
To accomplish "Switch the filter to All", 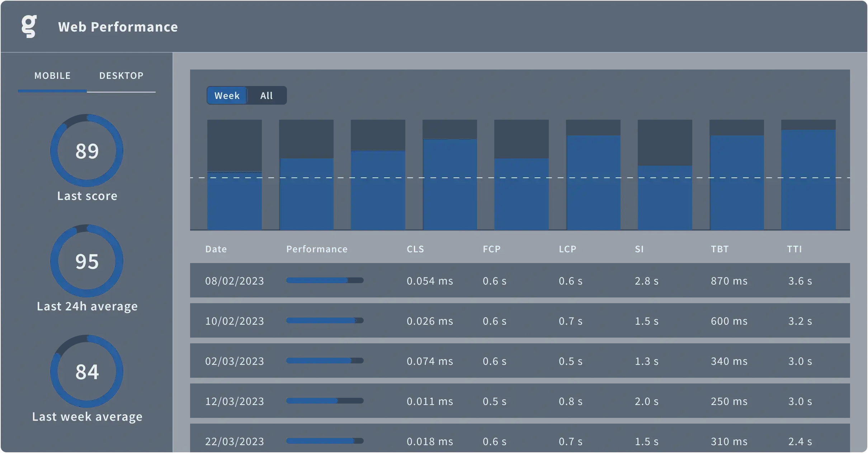I will pyautogui.click(x=266, y=95).
